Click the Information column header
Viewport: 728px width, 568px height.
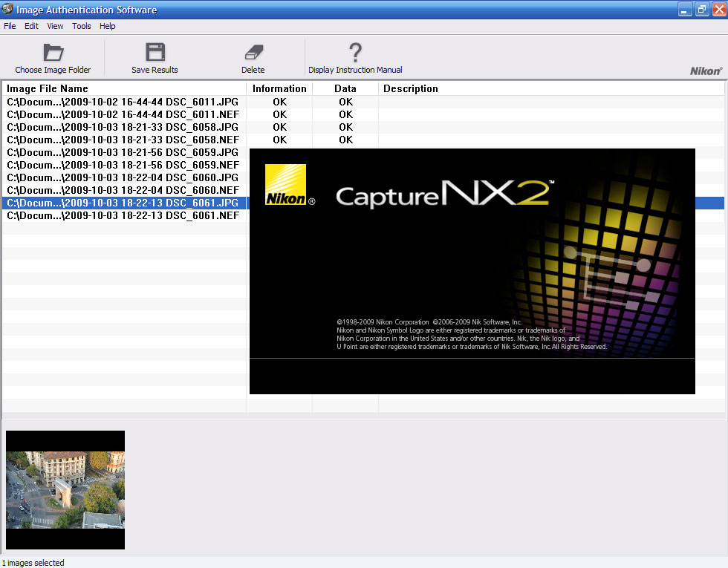click(x=279, y=88)
